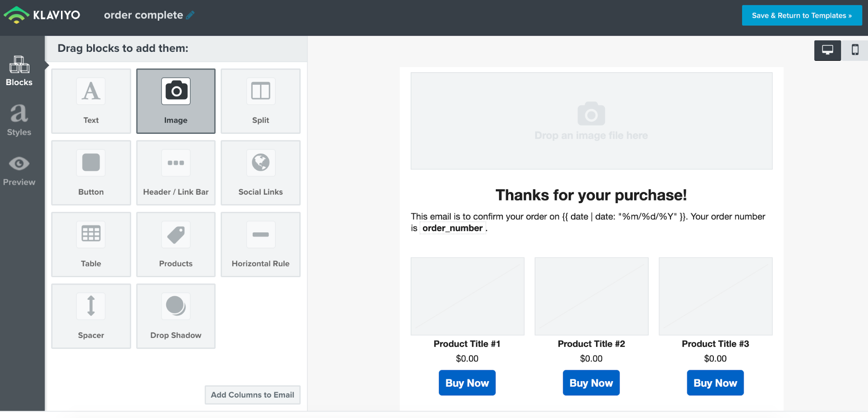The height and width of the screenshot is (418, 868).
Task: Select the Spacer block
Action: (91, 316)
